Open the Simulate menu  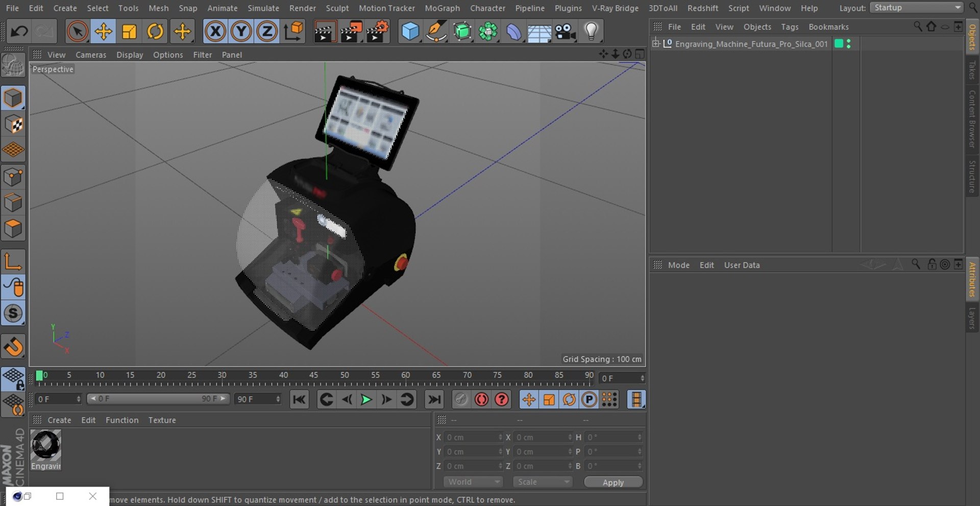(x=263, y=8)
